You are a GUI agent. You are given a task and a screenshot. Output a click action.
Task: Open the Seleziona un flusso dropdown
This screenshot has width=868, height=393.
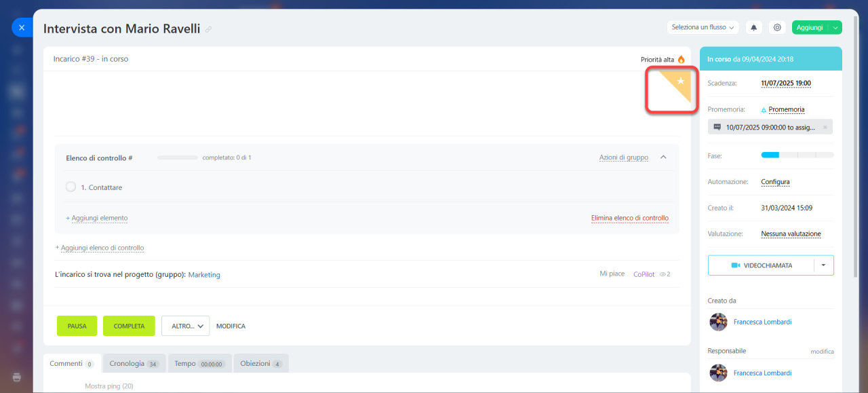(703, 28)
